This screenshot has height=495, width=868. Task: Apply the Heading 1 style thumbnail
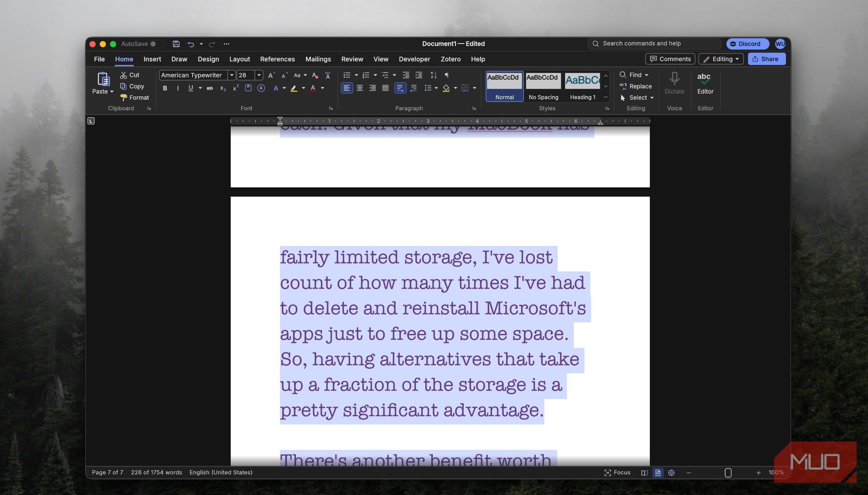click(582, 86)
